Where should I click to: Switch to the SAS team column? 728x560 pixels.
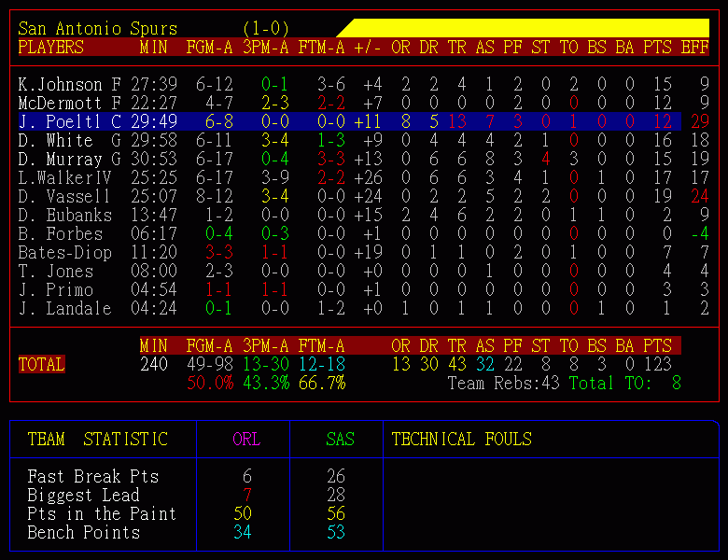(340, 440)
